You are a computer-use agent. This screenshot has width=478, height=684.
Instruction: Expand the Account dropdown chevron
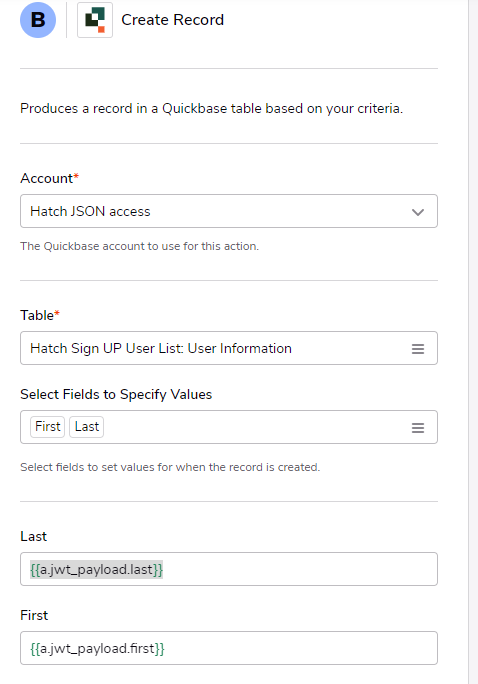[418, 212]
